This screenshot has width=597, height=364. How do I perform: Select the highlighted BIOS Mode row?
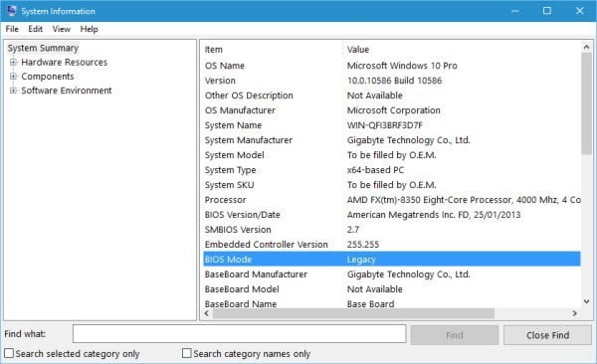coord(392,259)
